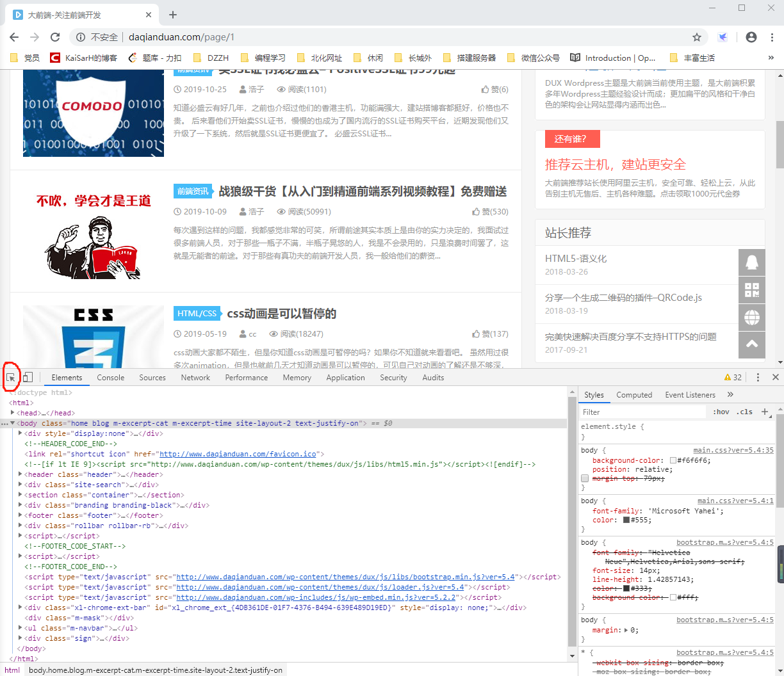The height and width of the screenshot is (676, 784).
Task: Show more Styles pane tabs (chevrons)
Action: tap(730, 395)
